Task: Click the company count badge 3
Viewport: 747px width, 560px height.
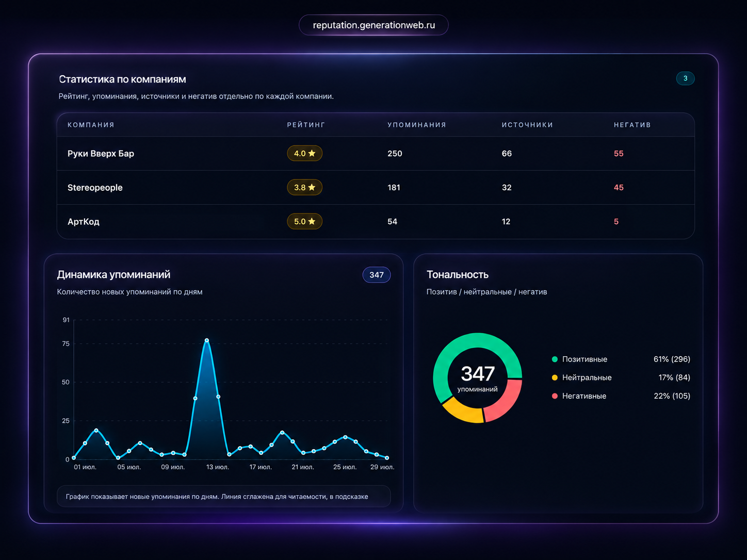Action: coord(685,78)
